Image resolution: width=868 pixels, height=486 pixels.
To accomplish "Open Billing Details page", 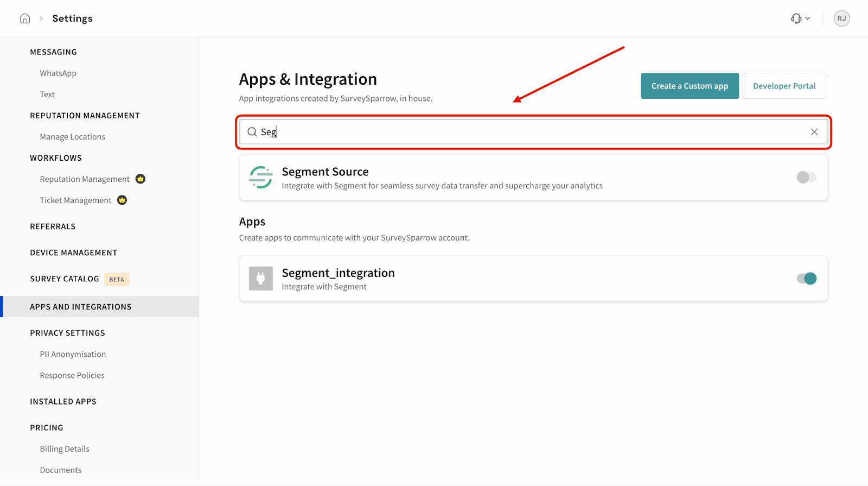I will pyautogui.click(x=65, y=449).
